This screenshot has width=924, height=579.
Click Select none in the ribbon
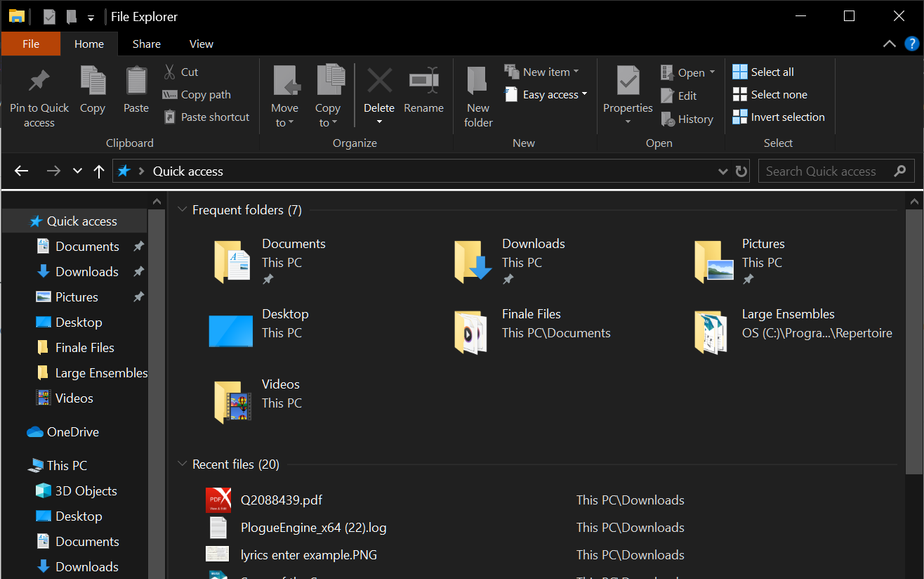pyautogui.click(x=770, y=94)
